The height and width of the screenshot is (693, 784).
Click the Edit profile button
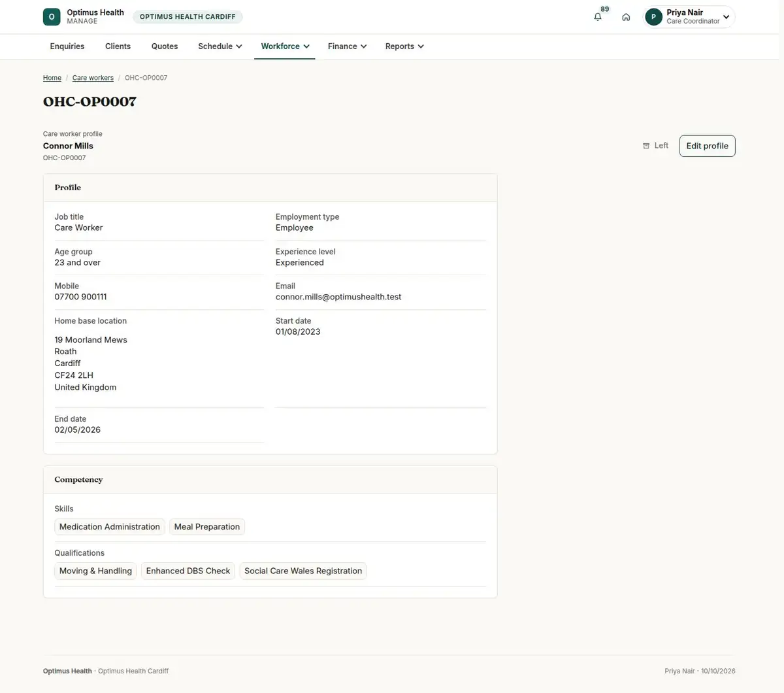click(x=707, y=146)
